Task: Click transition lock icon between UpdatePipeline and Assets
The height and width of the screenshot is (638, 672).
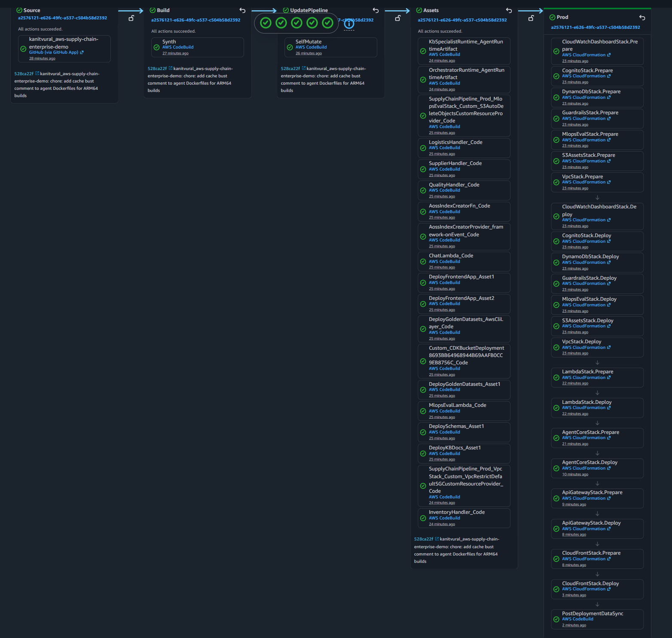Action: (397, 18)
